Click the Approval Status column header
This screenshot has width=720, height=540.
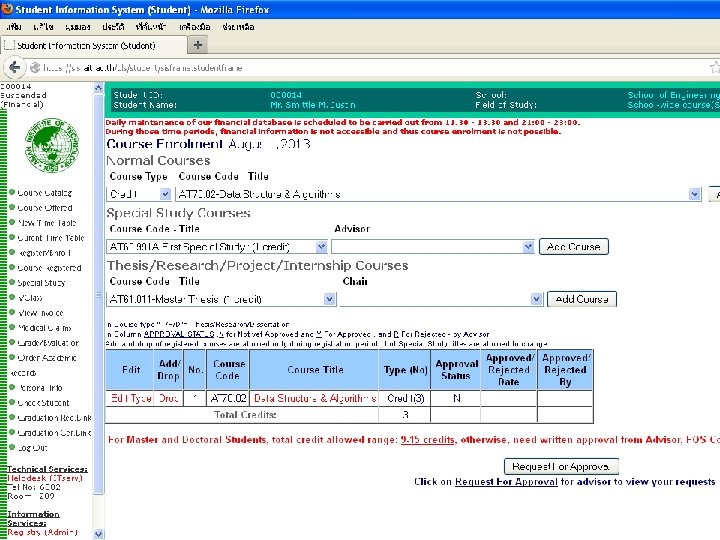point(456,370)
